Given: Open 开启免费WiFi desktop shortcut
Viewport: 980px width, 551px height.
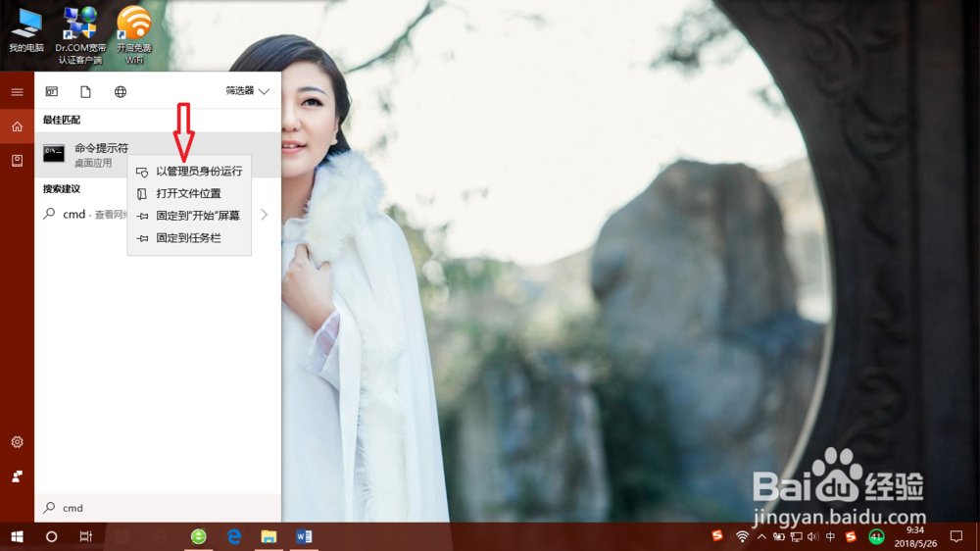Looking at the screenshot, I should [133, 35].
